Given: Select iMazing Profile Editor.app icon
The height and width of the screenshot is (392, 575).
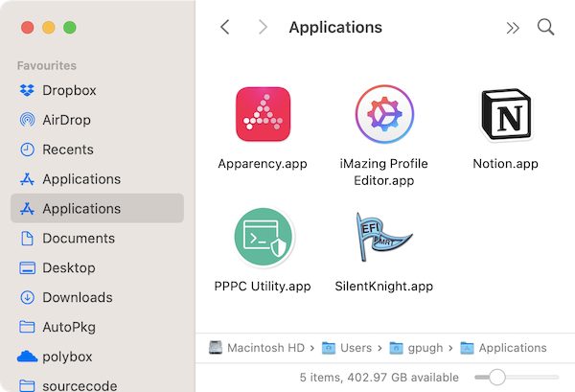Looking at the screenshot, I should [384, 114].
